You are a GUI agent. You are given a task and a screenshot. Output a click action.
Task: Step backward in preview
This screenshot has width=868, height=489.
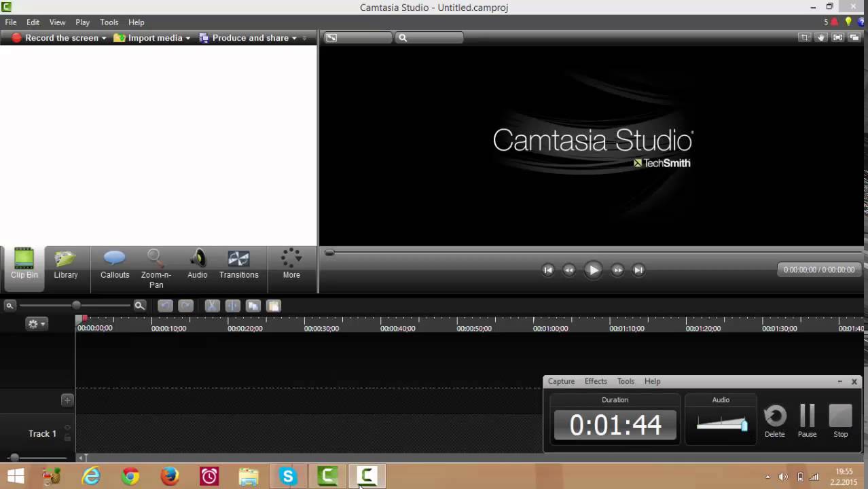tap(569, 270)
